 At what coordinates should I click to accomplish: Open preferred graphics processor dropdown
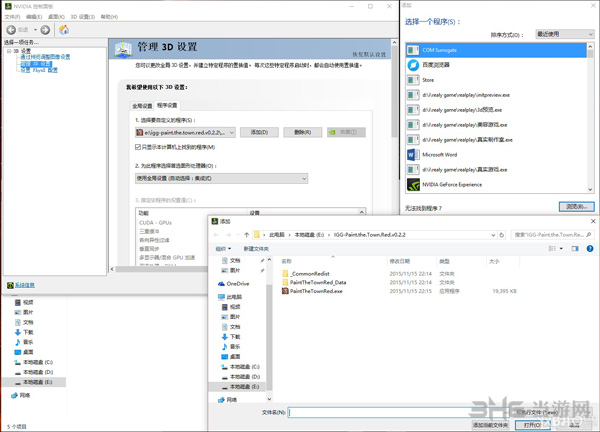tap(221, 178)
